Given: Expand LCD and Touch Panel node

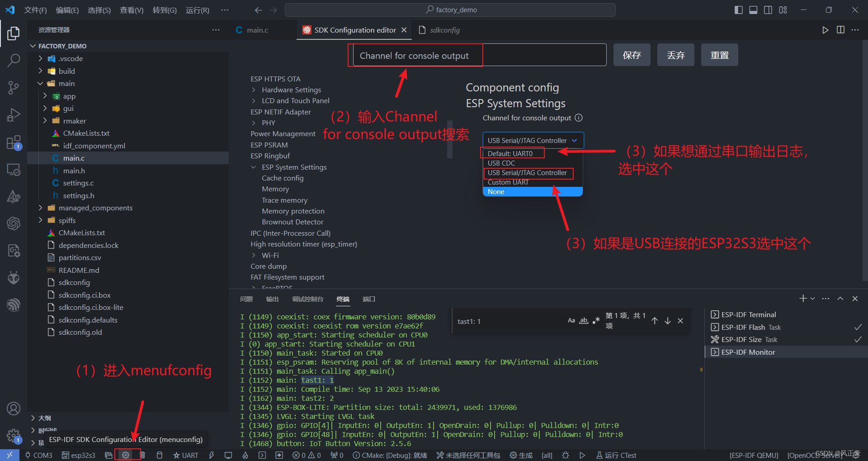Looking at the screenshot, I should click(x=254, y=100).
